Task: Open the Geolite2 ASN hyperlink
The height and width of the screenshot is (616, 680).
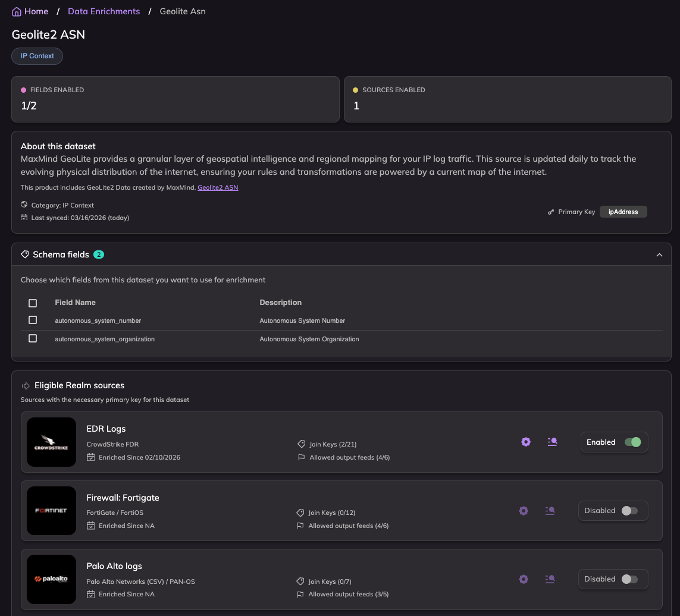Action: [x=218, y=187]
